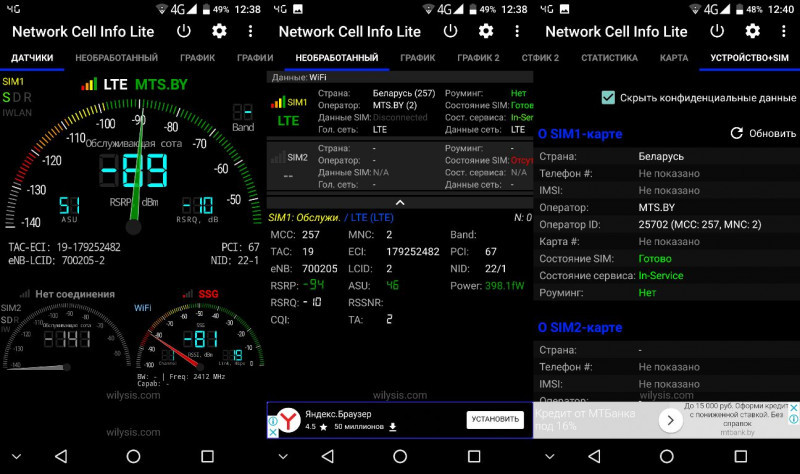Viewport: 800px width, 474px height.
Task: Tap Android back button in the middle screen
Action: coord(328,456)
